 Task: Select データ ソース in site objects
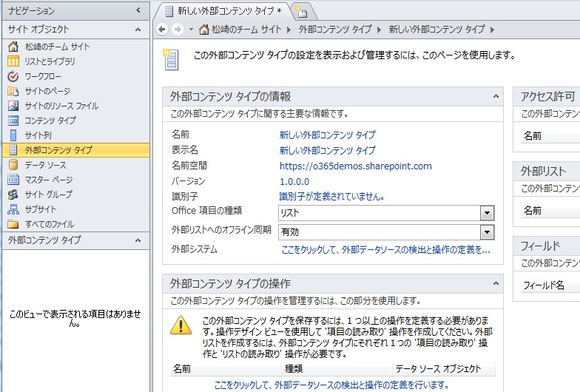click(x=46, y=165)
